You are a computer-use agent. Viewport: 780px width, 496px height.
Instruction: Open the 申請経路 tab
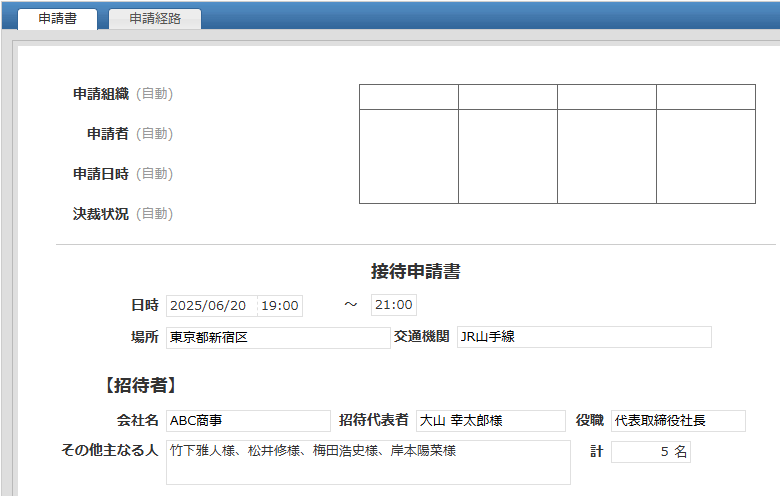[155, 19]
